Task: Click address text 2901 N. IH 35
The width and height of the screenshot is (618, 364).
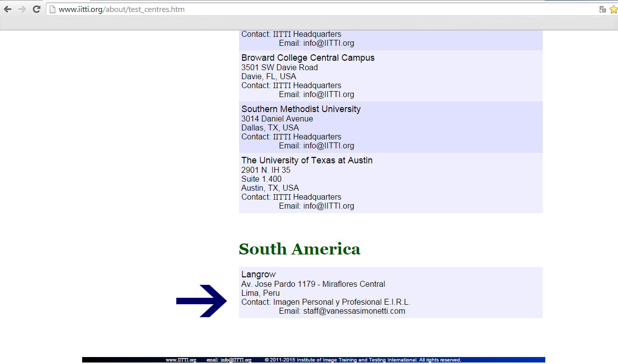Action: (x=266, y=170)
